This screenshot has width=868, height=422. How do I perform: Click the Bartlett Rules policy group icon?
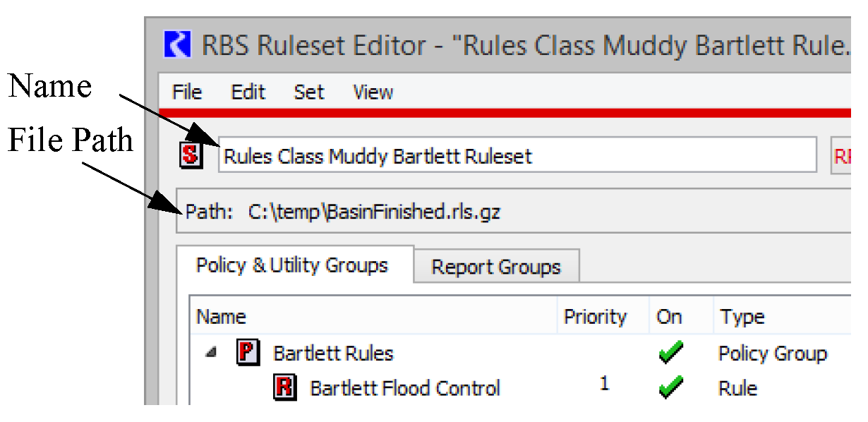247,353
